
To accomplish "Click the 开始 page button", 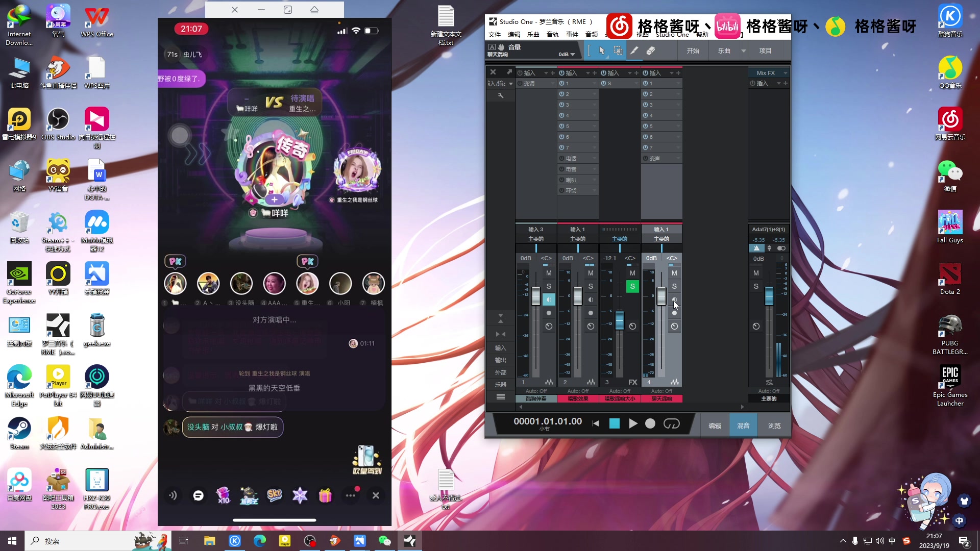I will pyautogui.click(x=693, y=51).
